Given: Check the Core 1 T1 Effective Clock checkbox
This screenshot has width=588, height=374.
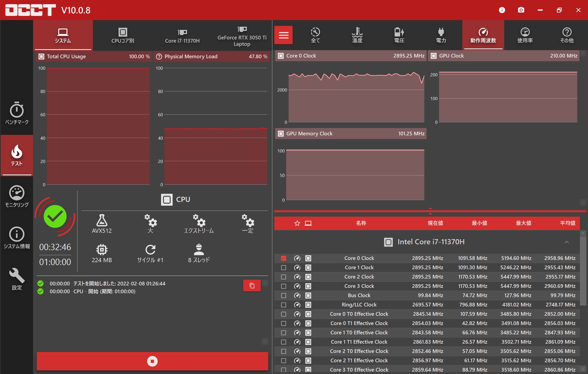Looking at the screenshot, I should [283, 342].
